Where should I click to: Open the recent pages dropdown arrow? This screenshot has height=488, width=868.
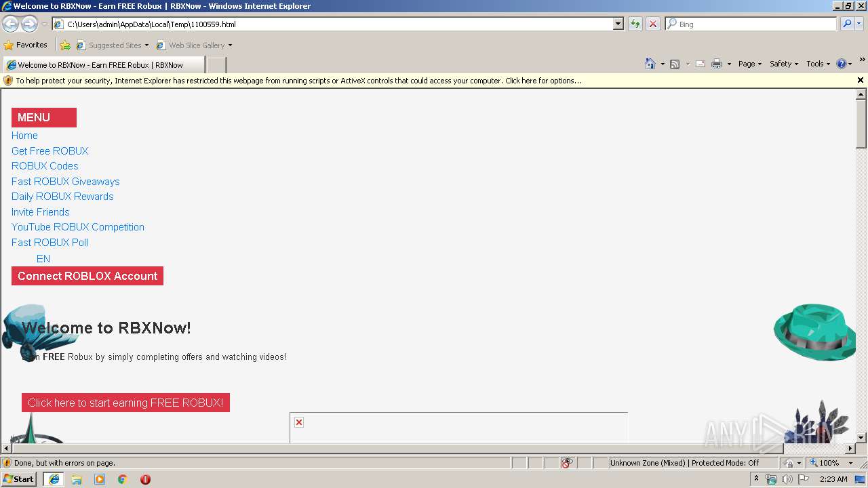click(x=44, y=24)
